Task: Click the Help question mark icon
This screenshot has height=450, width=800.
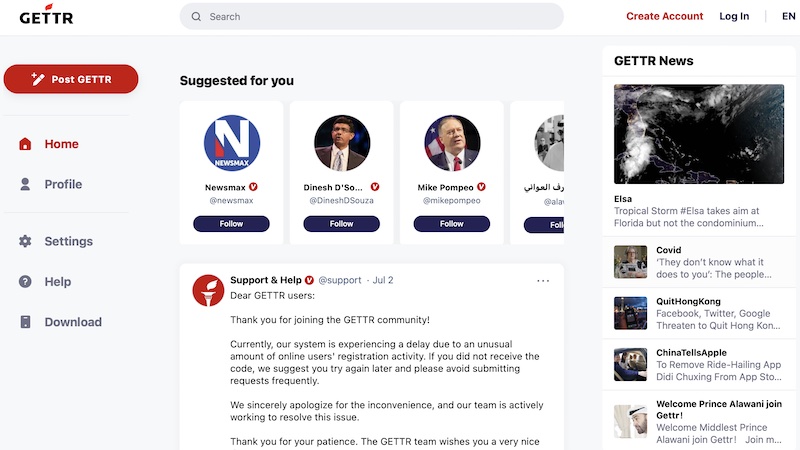Action: pos(25,282)
